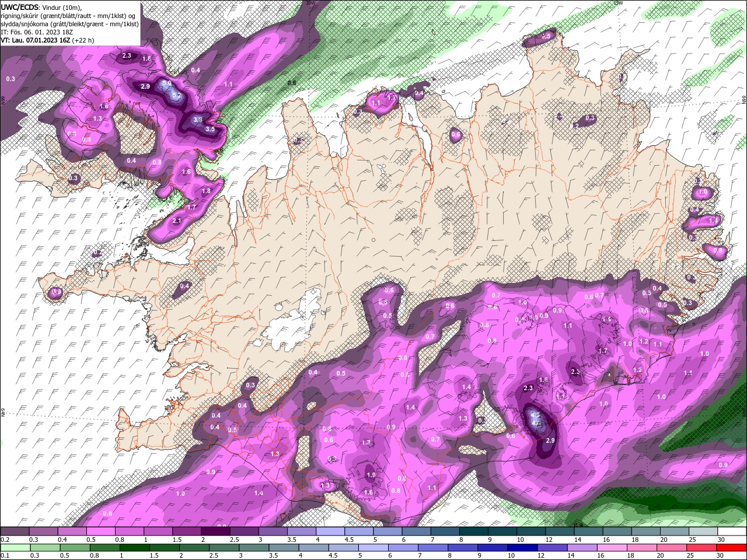Click the 'UWC/ECDS: Vindur (10m)' title text

click(41, 7)
